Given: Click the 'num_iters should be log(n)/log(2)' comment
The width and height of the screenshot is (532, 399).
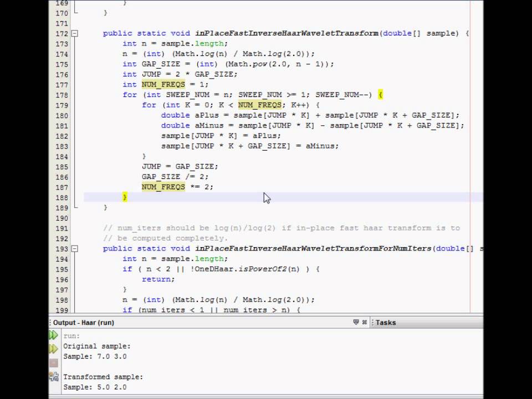Looking at the screenshot, I should point(196,228).
